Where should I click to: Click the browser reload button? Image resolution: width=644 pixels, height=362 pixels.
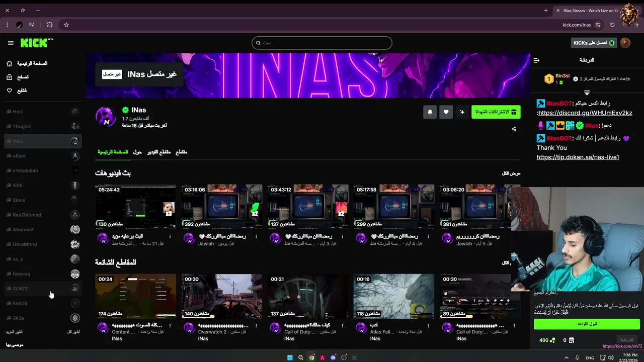pos(612,25)
